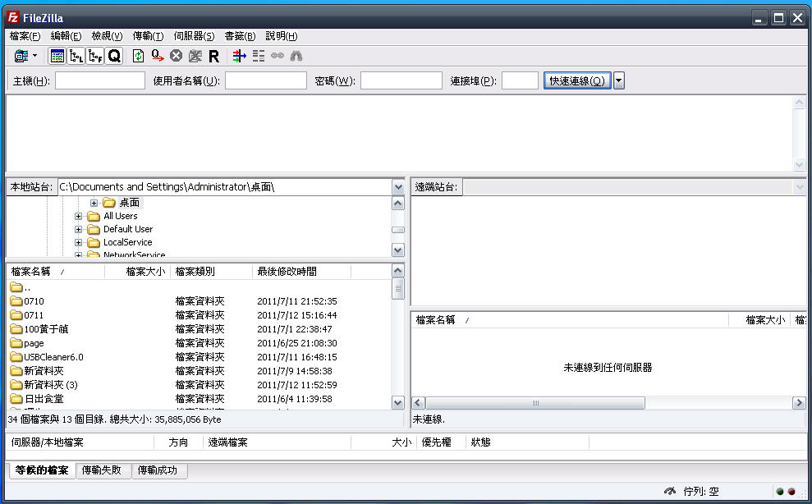Image resolution: width=812 pixels, height=504 pixels.
Task: Toggle the transfer queue display (Q)
Action: (114, 56)
